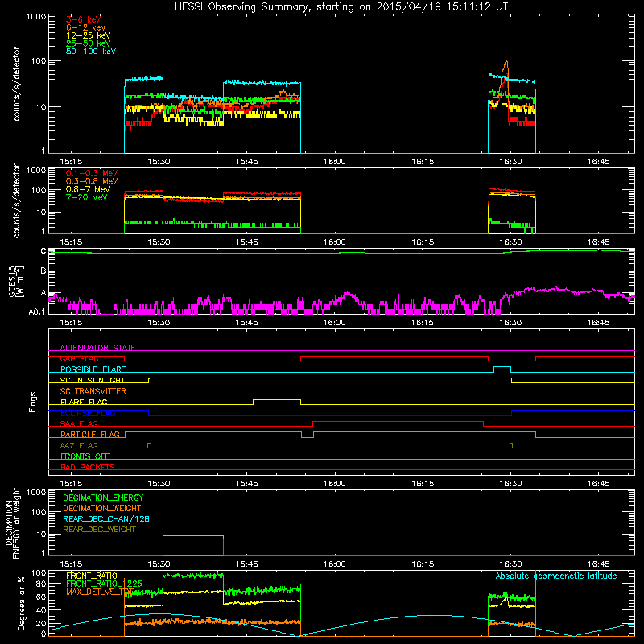Click the 16:00 tick label under top plot
644x644 pixels.
334,162
